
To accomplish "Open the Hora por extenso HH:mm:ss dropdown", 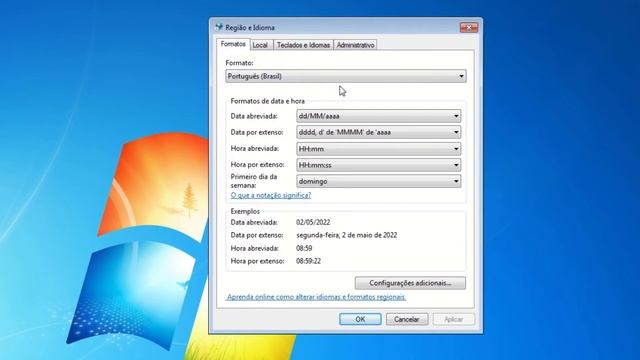I will pyautogui.click(x=379, y=165).
